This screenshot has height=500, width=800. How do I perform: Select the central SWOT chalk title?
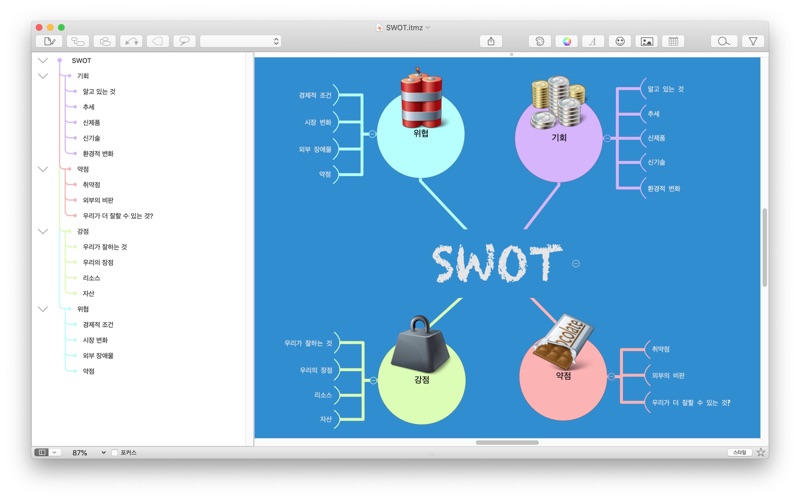[497, 263]
